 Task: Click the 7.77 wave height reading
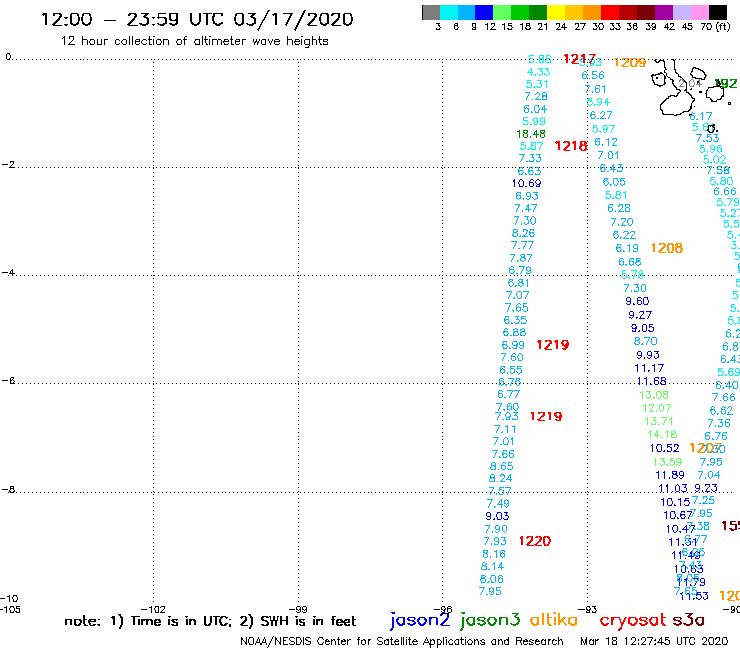(x=522, y=245)
